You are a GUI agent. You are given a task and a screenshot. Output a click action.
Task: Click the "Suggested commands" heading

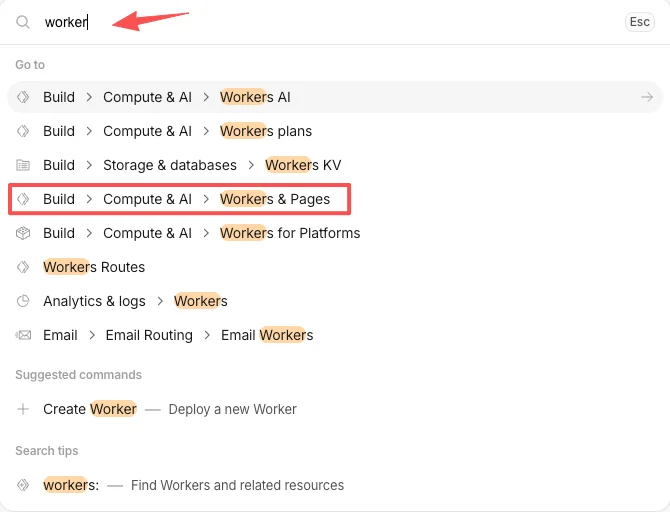coord(78,375)
